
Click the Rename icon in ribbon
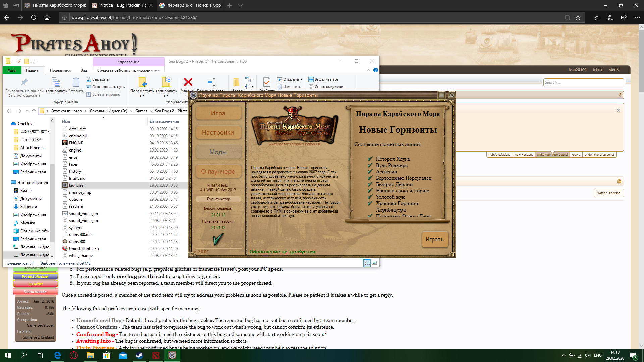tap(211, 82)
